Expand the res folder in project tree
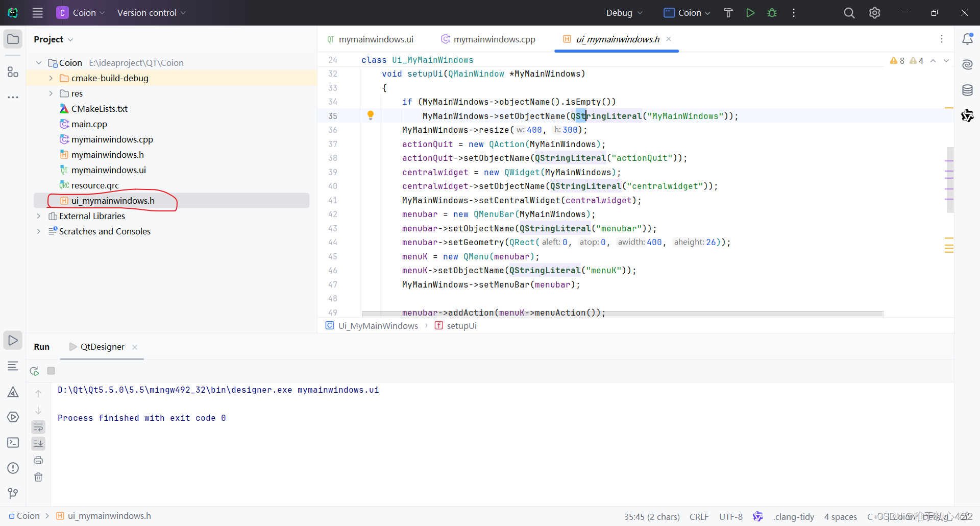Screen dimensions: 980x526 point(51,93)
